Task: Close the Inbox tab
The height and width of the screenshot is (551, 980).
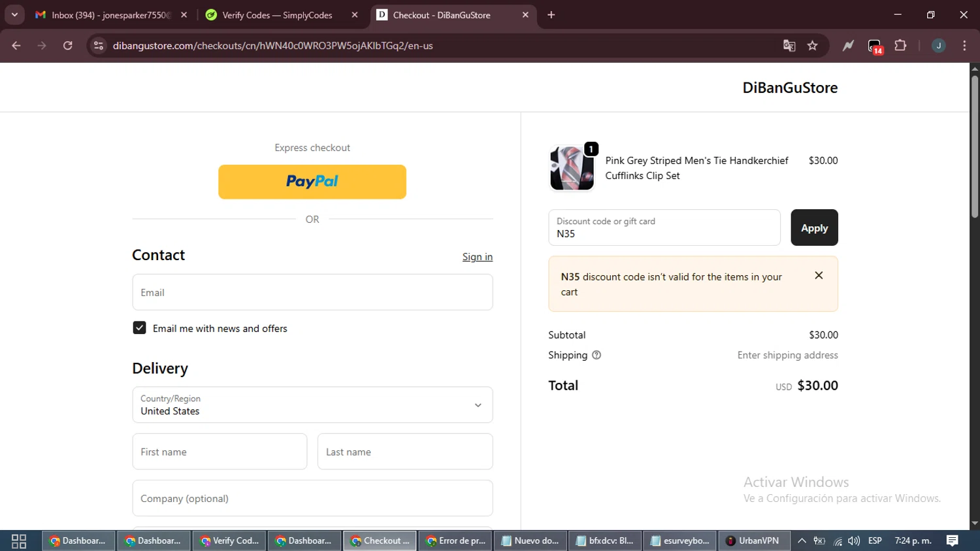Action: (x=184, y=15)
